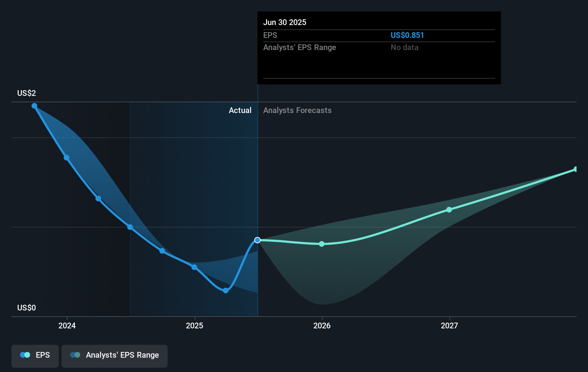Click the 2026 x-axis label

(x=322, y=325)
